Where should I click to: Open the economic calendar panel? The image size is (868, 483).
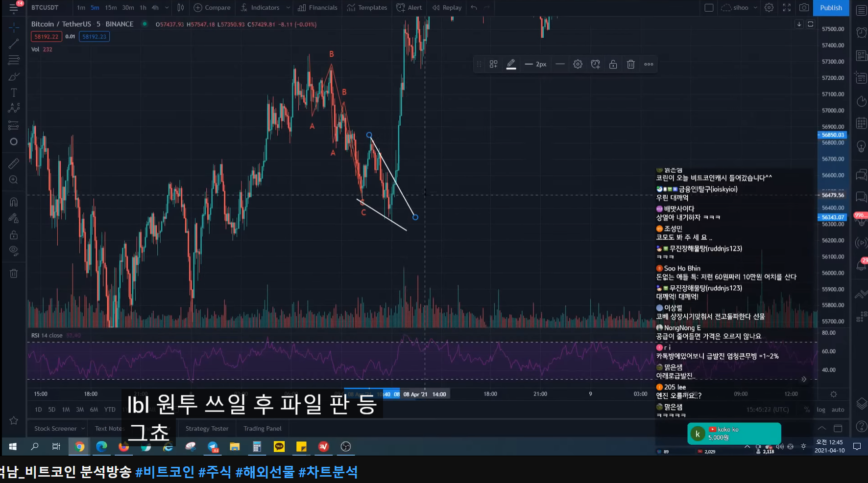click(861, 123)
